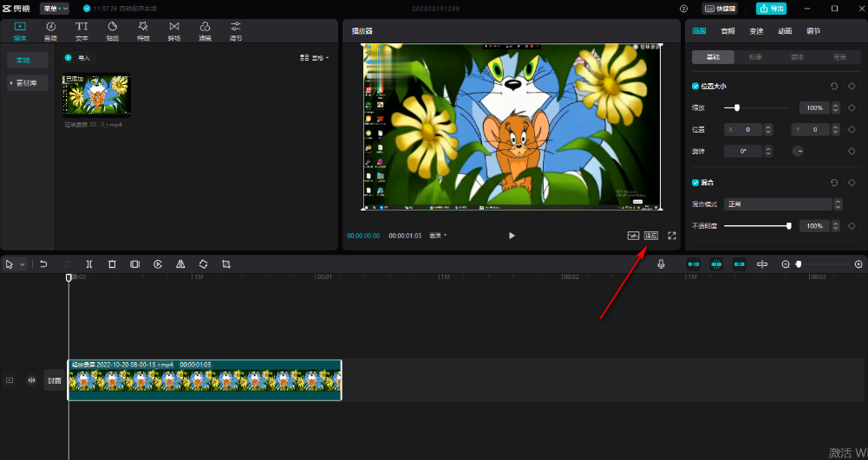Switch to the 变速 speed tab
The image size is (868, 460).
[756, 31]
